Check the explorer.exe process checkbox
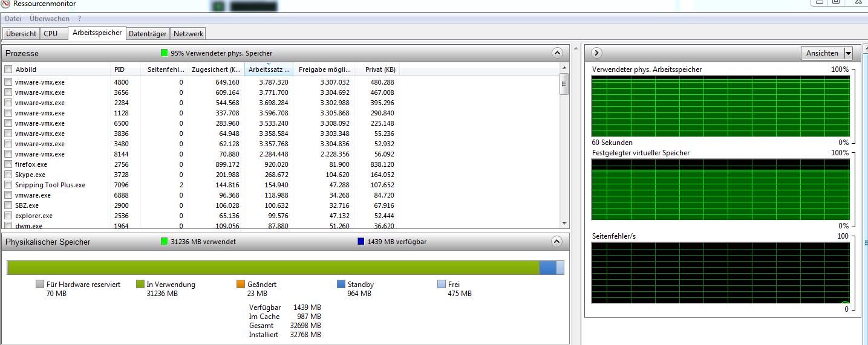Screen dimensions: 868x345 click(x=8, y=216)
